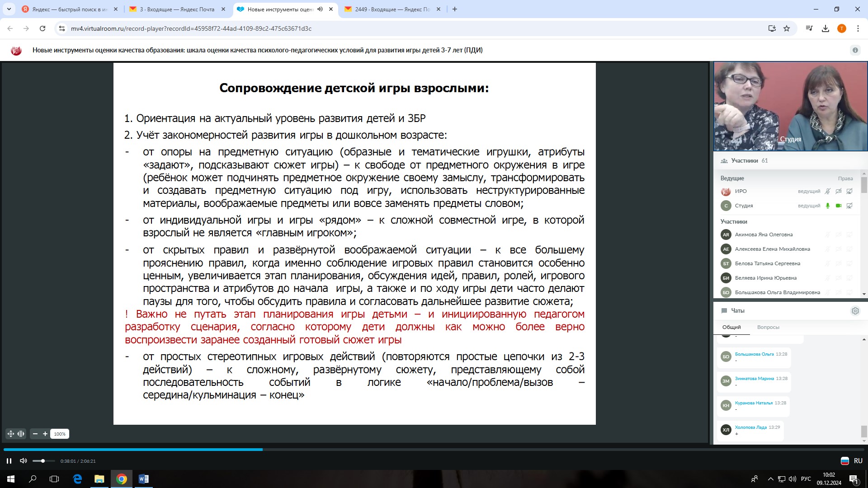Click the address bar URL
Viewport: 868px width, 488px height.
point(191,28)
